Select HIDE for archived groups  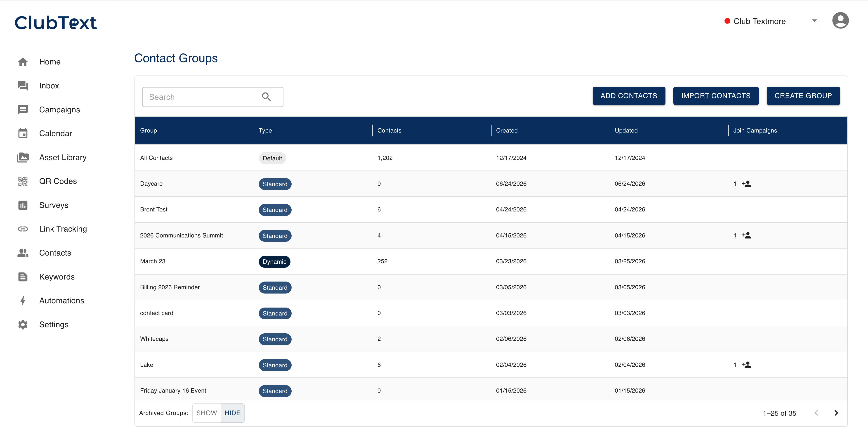point(233,413)
